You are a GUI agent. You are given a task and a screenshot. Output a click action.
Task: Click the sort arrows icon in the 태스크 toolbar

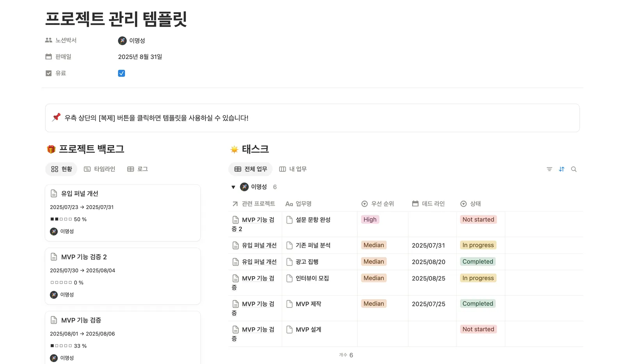click(561, 169)
